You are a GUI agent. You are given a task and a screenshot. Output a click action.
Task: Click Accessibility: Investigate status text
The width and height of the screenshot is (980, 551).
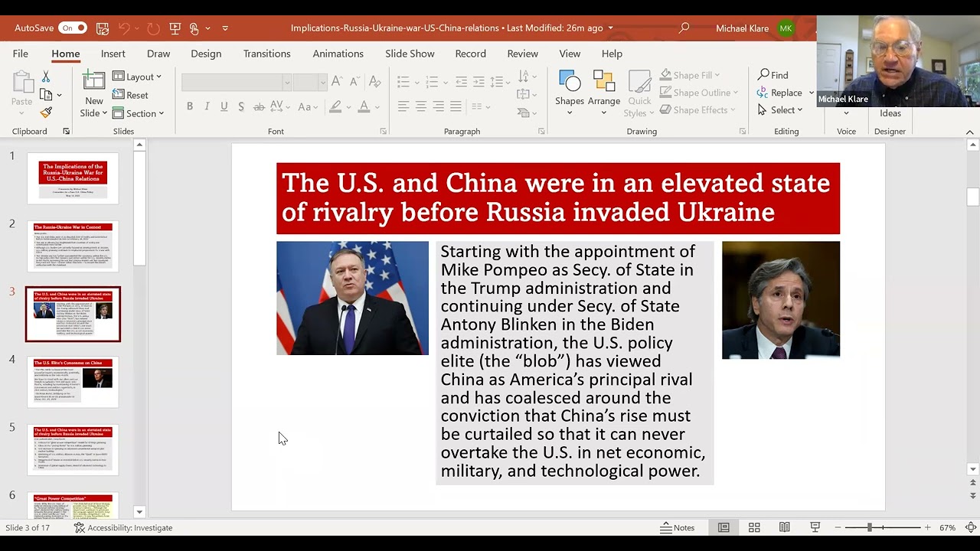(123, 527)
